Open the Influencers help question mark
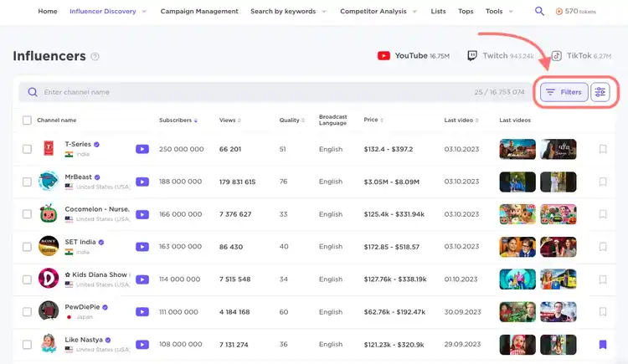This screenshot has height=364, width=628. point(95,56)
